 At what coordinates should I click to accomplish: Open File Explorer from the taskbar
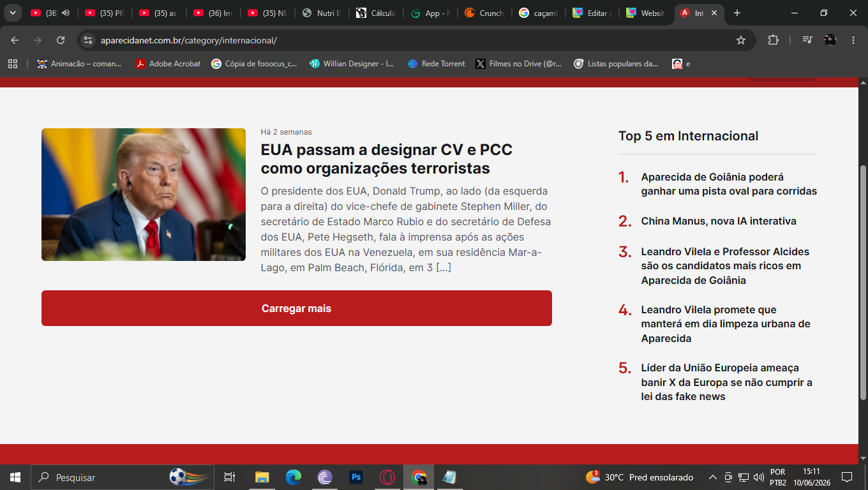262,477
